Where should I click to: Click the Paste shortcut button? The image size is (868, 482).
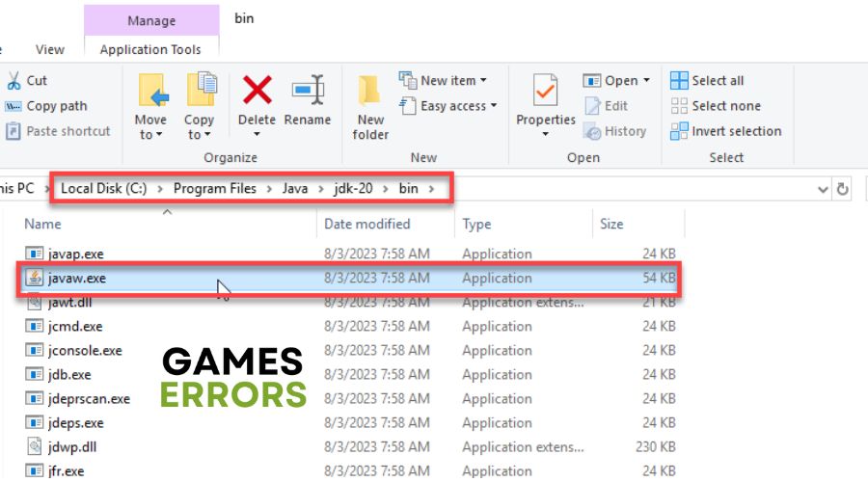[x=58, y=131]
